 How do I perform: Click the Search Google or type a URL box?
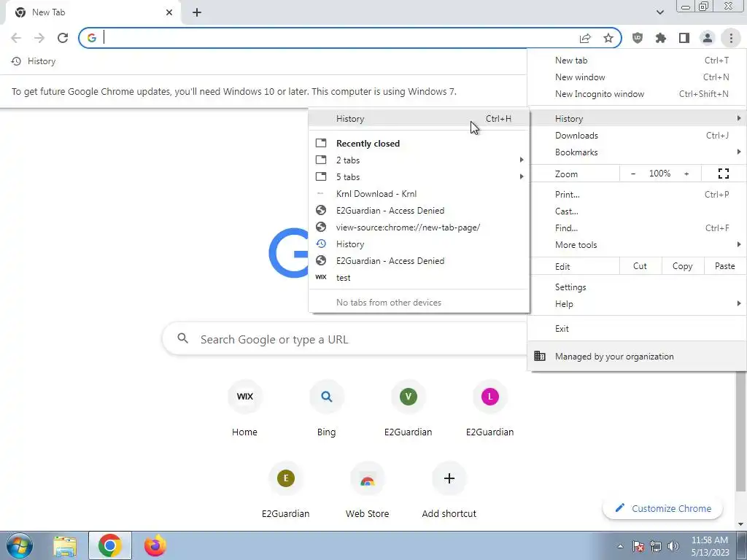pos(345,339)
